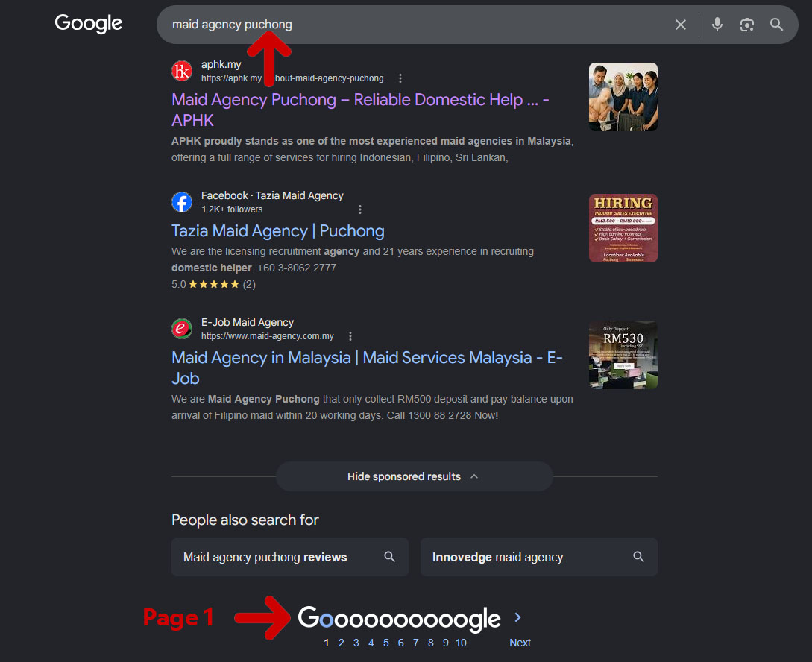Click the Next page link
Viewport: 812px width, 662px height.
tap(520, 643)
